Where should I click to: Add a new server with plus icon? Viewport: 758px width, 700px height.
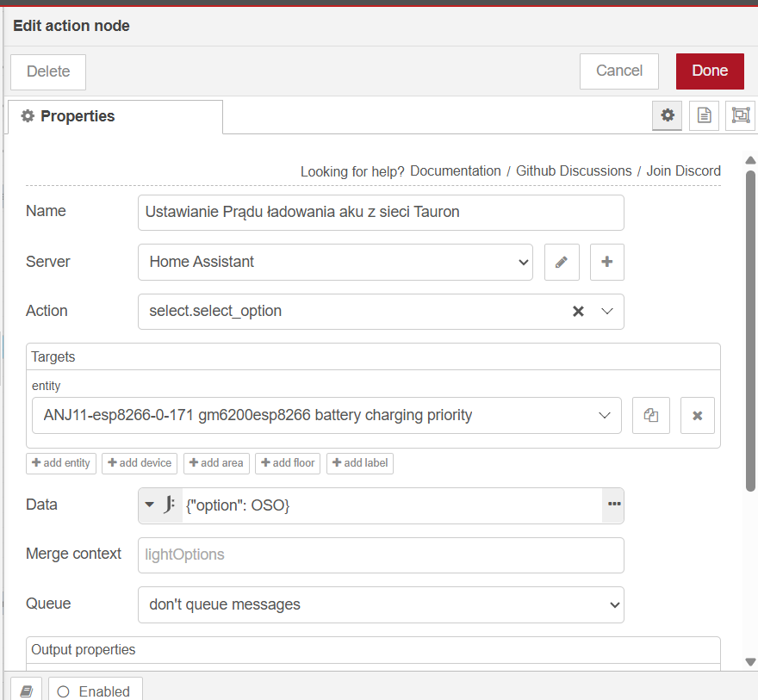tap(606, 262)
